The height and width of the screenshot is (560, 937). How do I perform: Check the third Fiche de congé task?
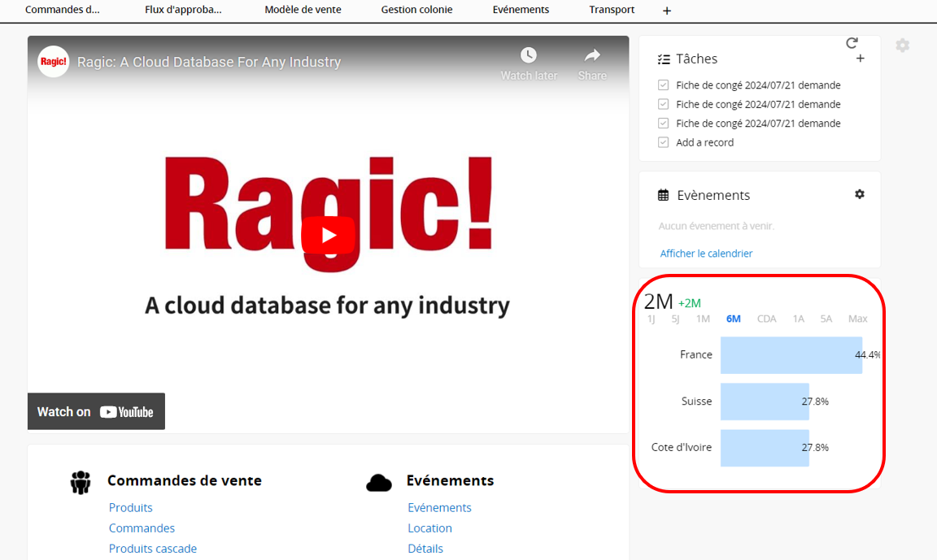pos(664,124)
